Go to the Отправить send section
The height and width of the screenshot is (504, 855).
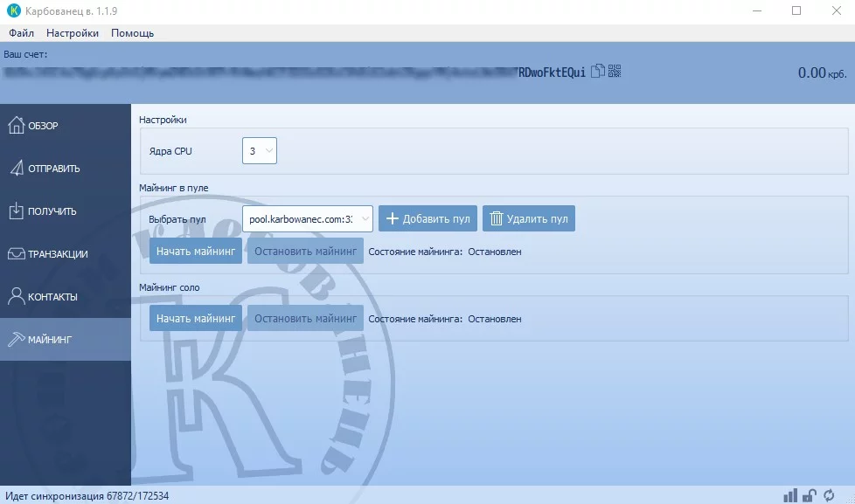coord(66,169)
